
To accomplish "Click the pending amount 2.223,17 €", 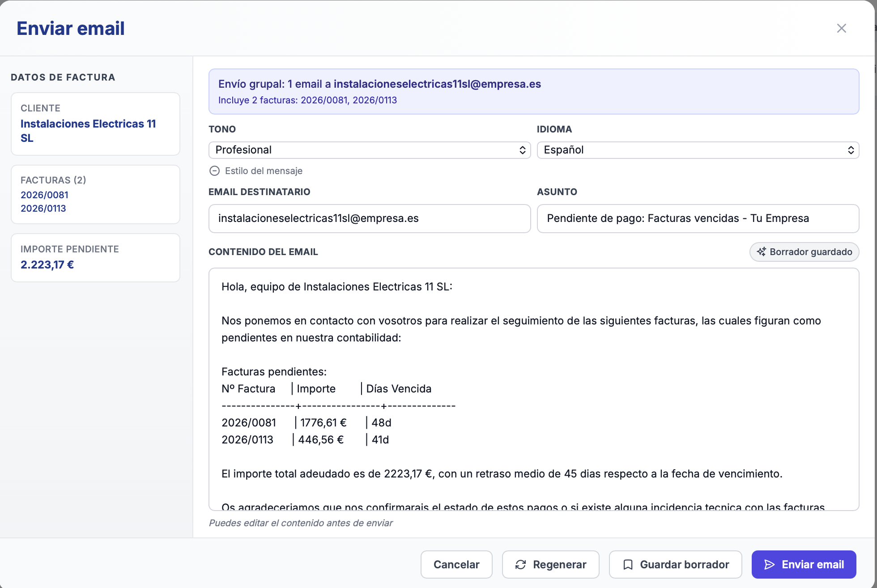I will (47, 264).
